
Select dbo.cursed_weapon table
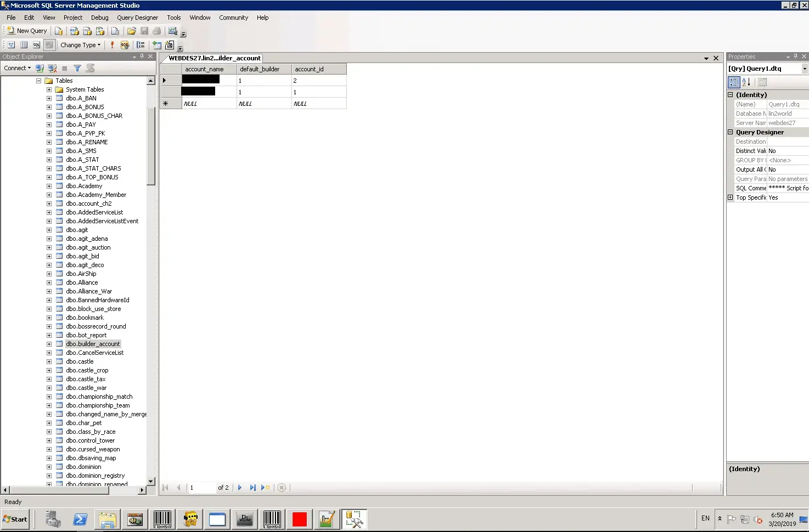point(93,449)
